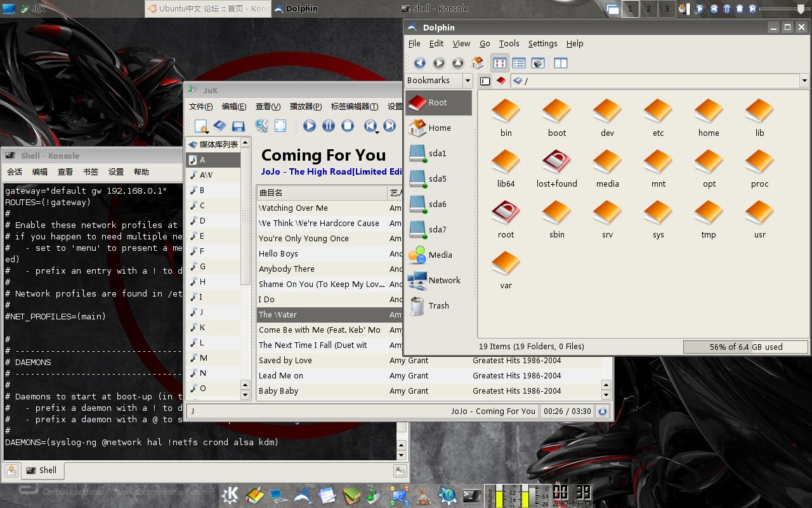Skip to next track in JuK toolbar
812x508 pixels.
390,126
